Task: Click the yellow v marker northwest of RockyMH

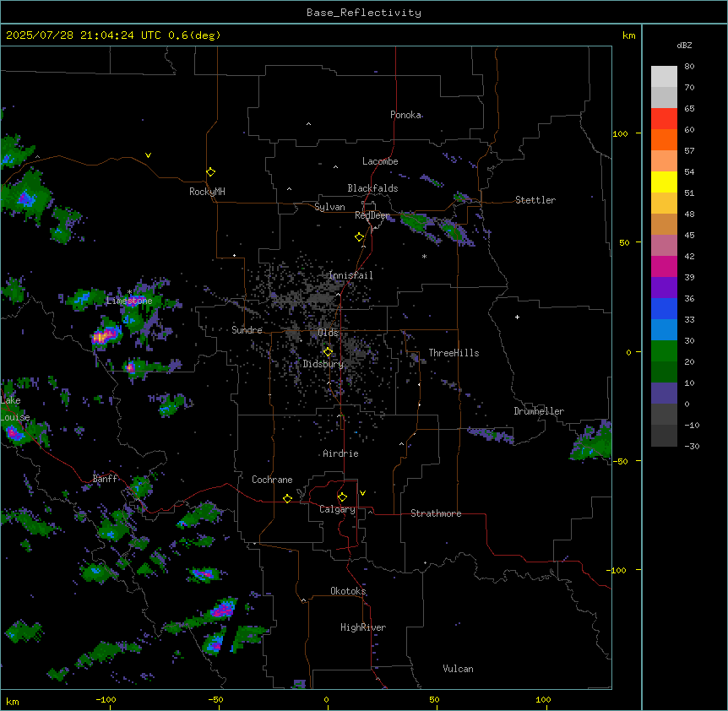Action: point(148,155)
